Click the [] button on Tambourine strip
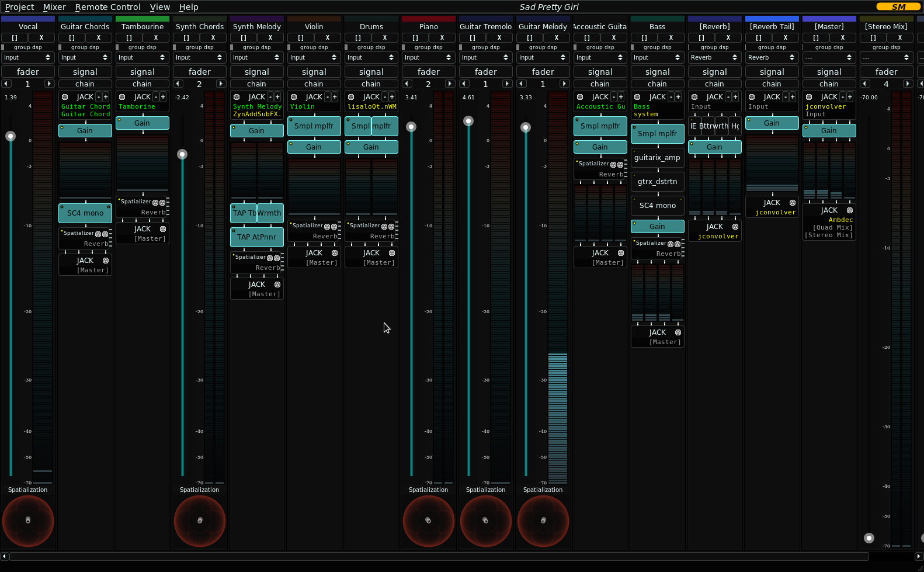The height and width of the screenshot is (572, 924). [x=129, y=37]
